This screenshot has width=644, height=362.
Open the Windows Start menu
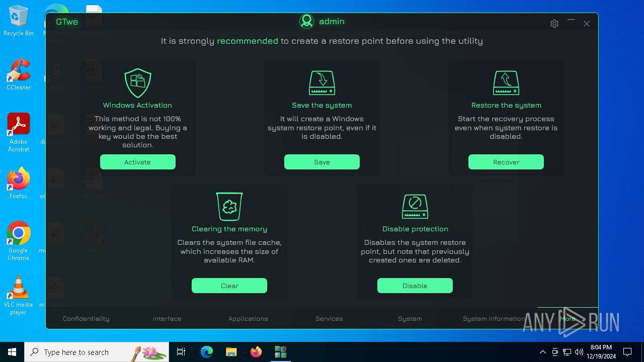point(12,352)
